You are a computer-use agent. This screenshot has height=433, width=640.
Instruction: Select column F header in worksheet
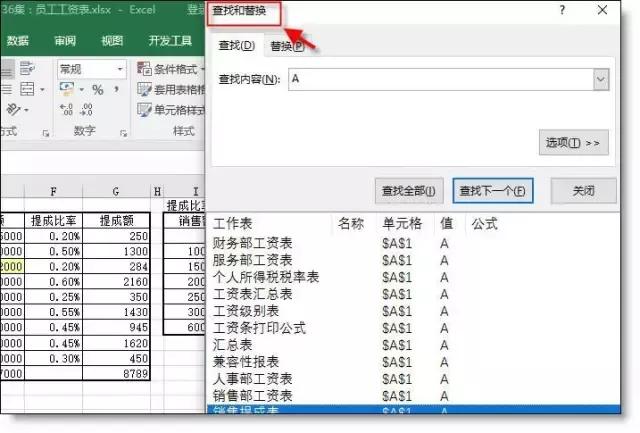tap(53, 191)
